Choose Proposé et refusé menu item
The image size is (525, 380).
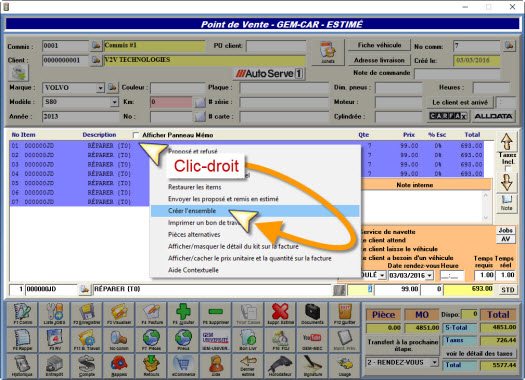[x=255, y=151]
